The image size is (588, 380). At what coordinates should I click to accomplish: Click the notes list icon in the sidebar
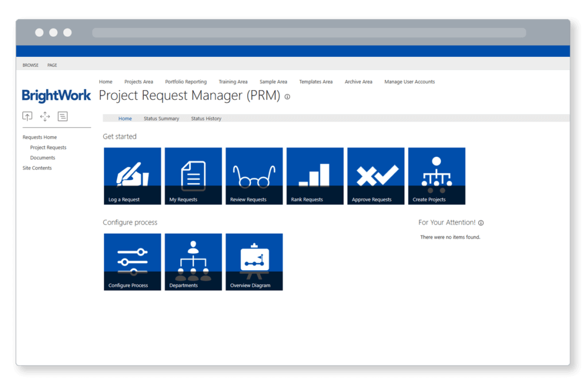click(63, 116)
